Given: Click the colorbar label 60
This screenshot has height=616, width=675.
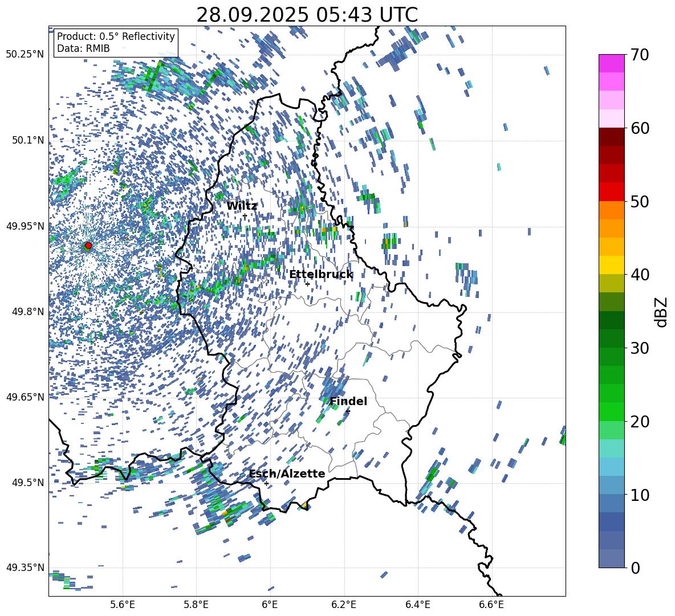Looking at the screenshot, I should pos(640,128).
